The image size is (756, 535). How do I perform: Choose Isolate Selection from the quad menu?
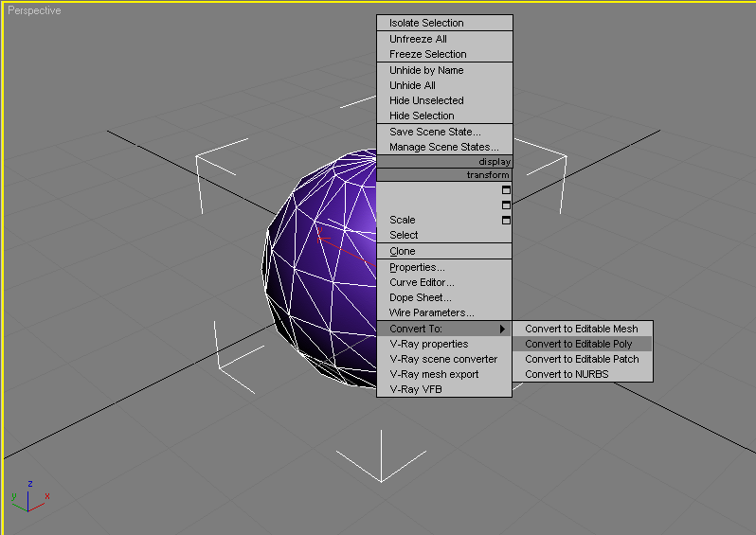click(x=444, y=23)
